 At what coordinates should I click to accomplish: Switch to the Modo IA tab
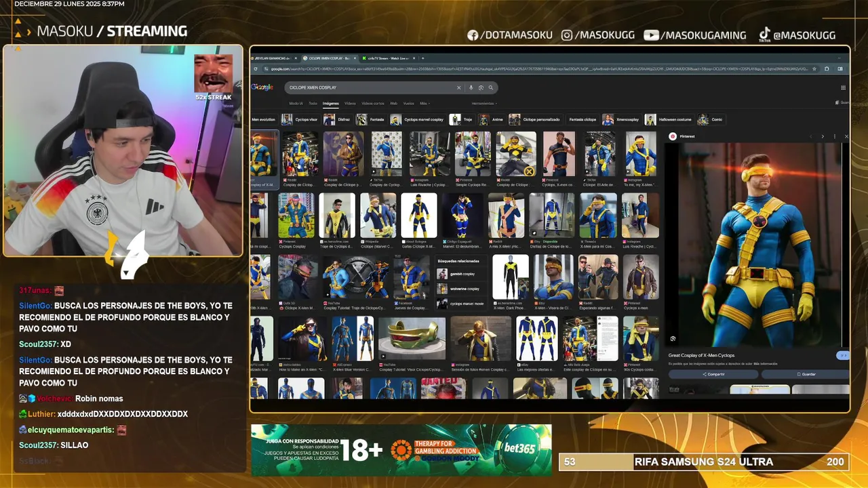296,104
